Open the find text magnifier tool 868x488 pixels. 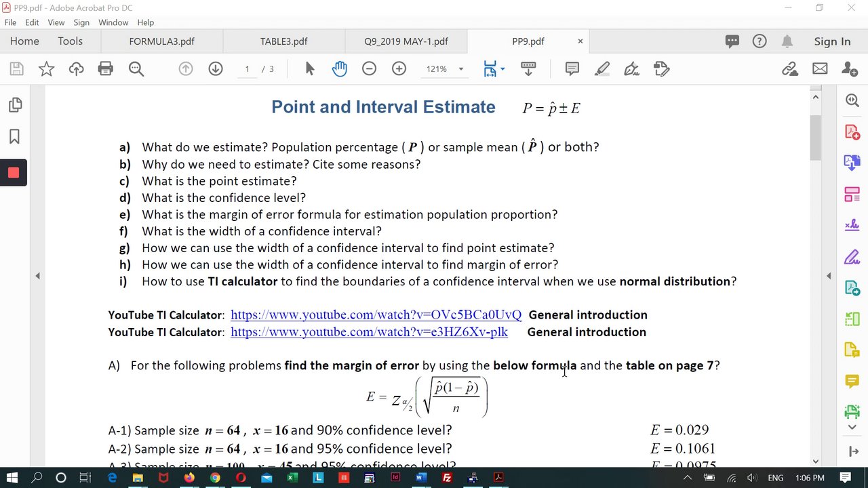[136, 68]
